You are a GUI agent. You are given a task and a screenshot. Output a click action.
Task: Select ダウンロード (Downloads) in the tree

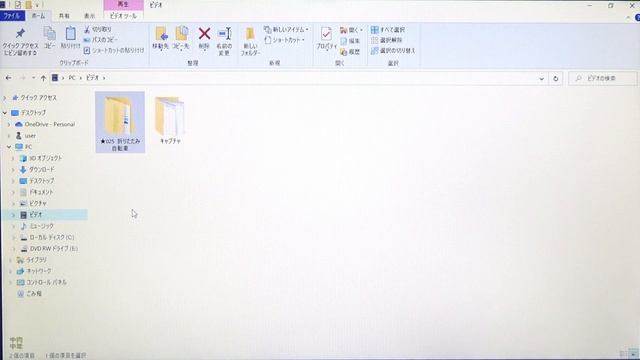pos(37,169)
